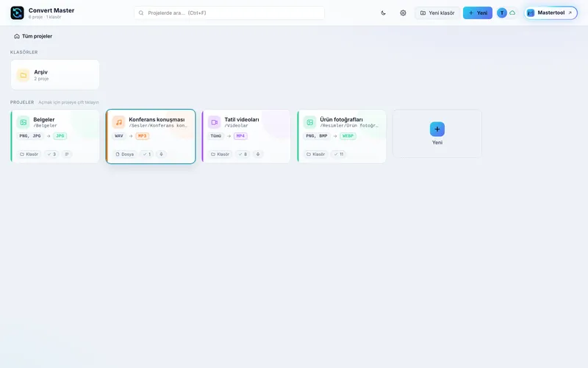Click the blue Yeni button in header
Viewport: 588px width, 368px height.
click(478, 13)
